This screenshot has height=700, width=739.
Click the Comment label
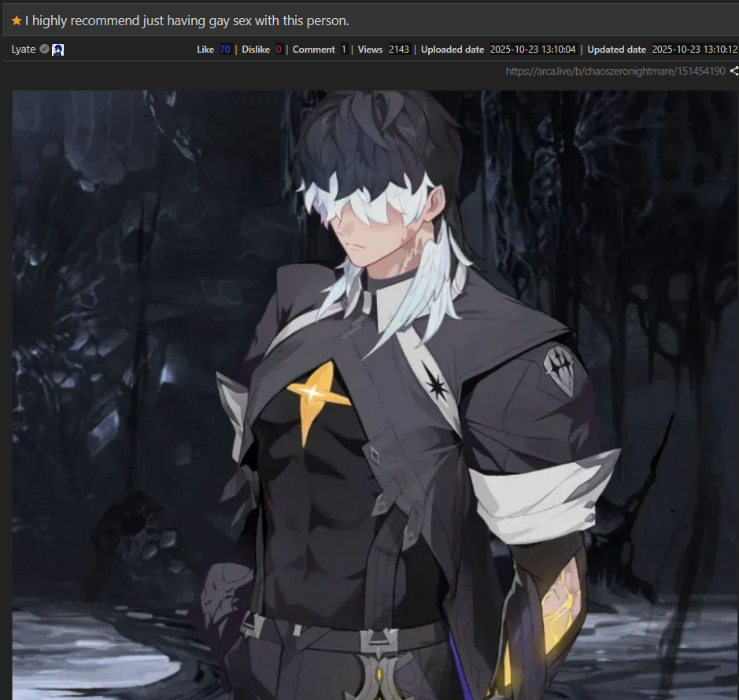[x=314, y=50]
